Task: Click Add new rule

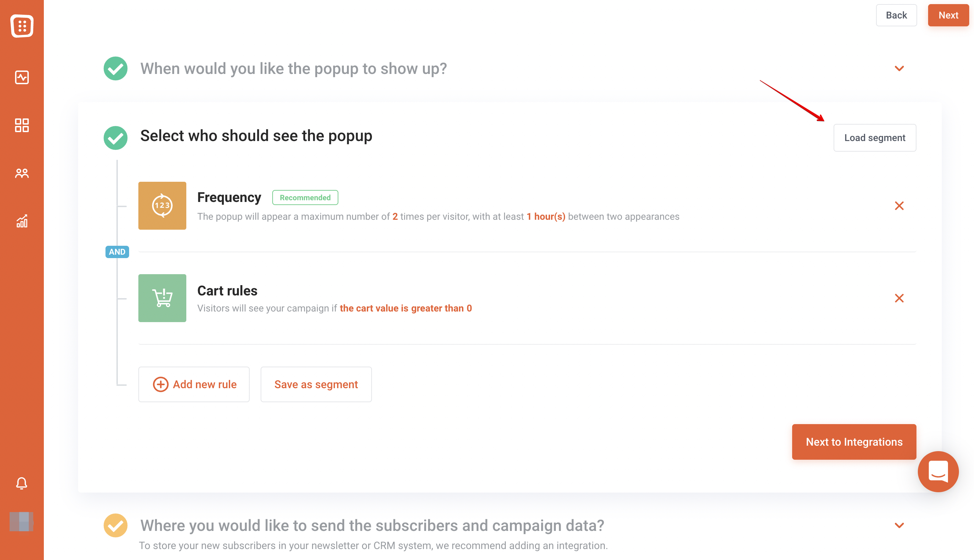Action: (194, 384)
